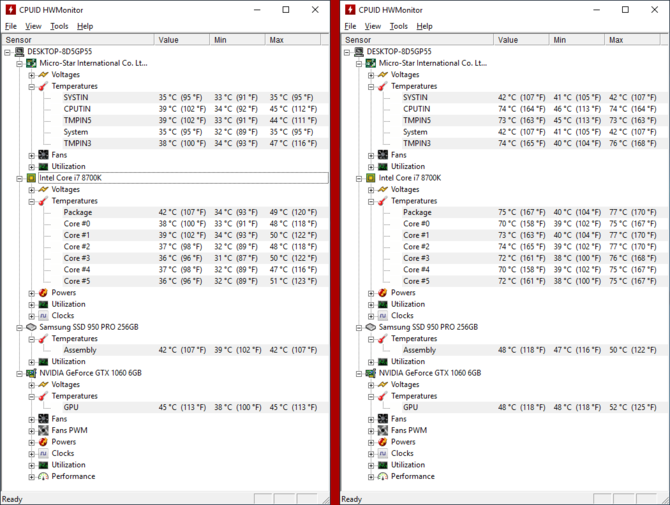The height and width of the screenshot is (505, 670).
Task: Click the CPU Clocks icon in left window
Action: coord(43,316)
